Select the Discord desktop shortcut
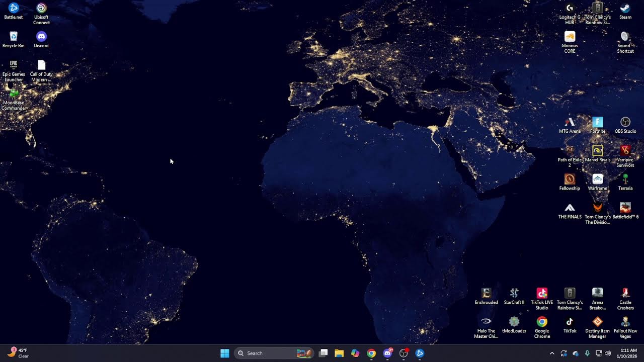The height and width of the screenshot is (362, 644). [41, 40]
